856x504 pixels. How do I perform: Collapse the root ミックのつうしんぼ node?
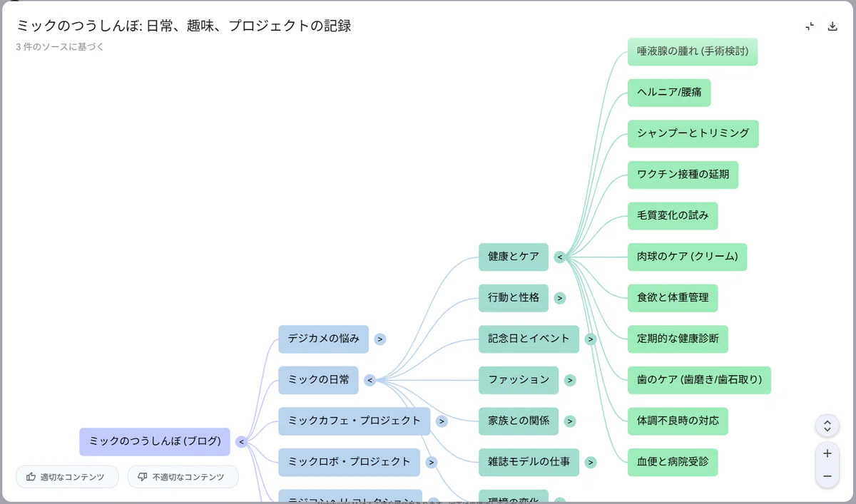tap(241, 442)
